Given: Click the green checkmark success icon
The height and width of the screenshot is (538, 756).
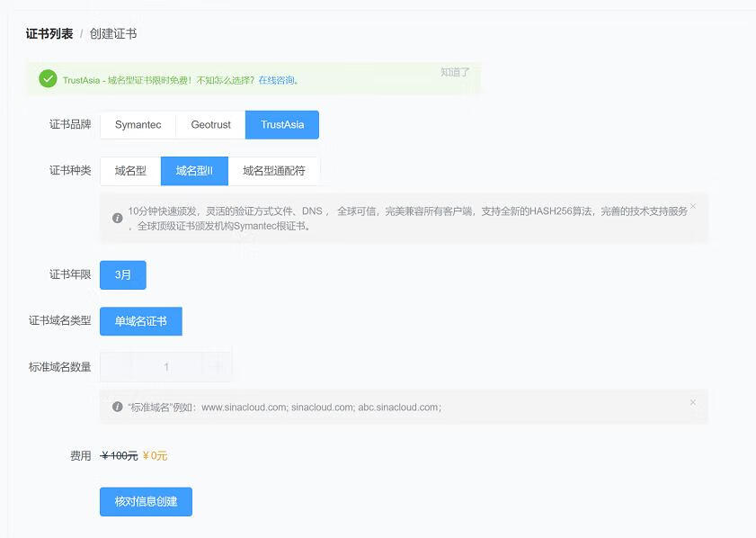Looking at the screenshot, I should 48,79.
